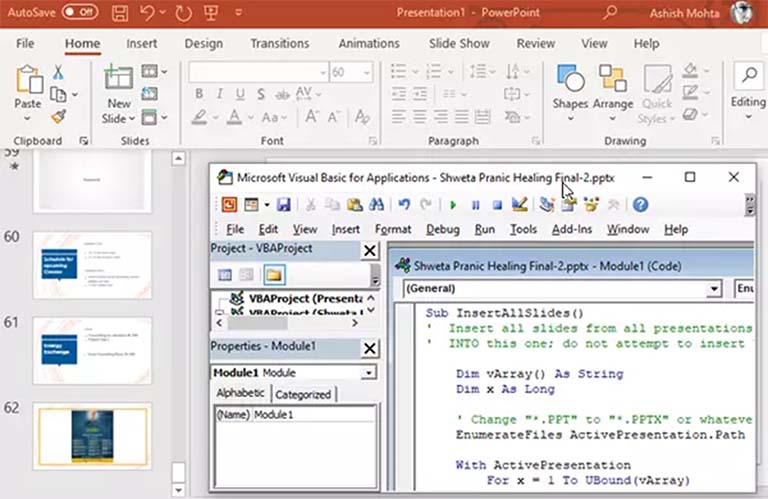Image resolution: width=768 pixels, height=499 pixels.
Task: Open the Properties Window icon in VBA toolbar
Action: point(569,205)
